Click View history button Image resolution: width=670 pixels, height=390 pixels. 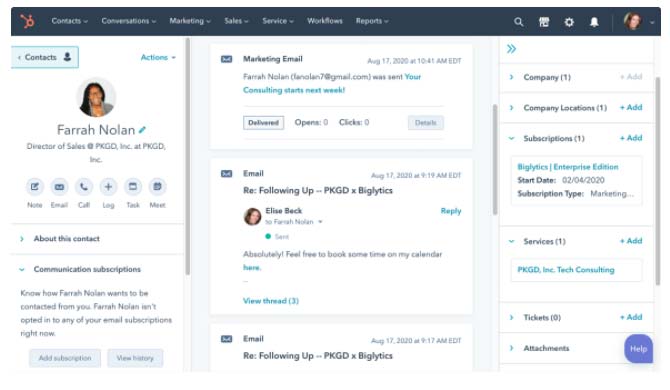[135, 358]
